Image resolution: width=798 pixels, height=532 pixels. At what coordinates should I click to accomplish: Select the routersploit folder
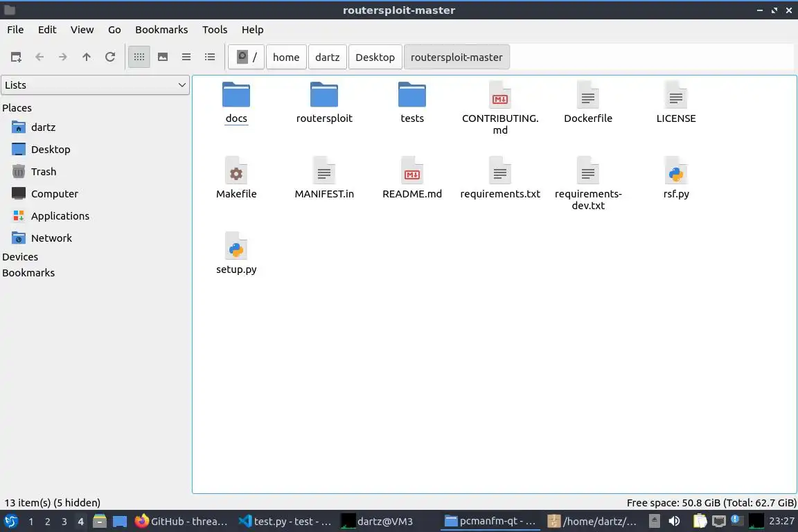point(324,103)
